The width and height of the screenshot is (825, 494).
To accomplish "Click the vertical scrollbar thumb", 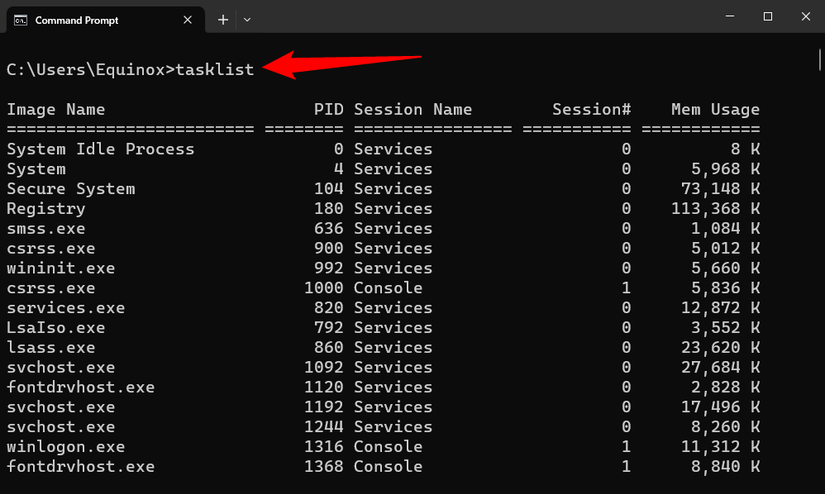I will point(820,60).
